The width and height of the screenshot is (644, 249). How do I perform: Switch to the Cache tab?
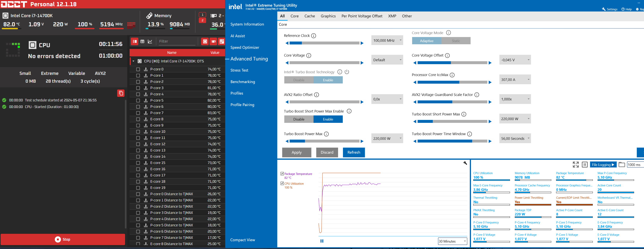coord(309,16)
